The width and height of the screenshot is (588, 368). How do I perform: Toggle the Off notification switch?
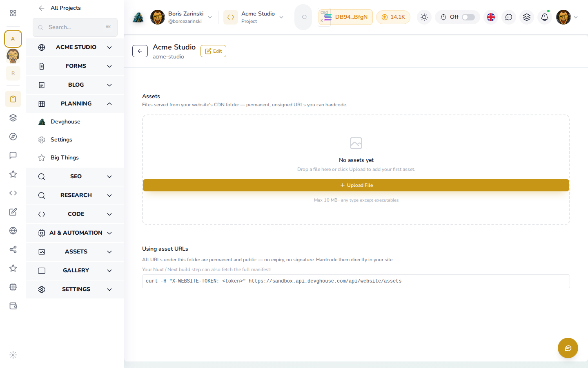[468, 17]
